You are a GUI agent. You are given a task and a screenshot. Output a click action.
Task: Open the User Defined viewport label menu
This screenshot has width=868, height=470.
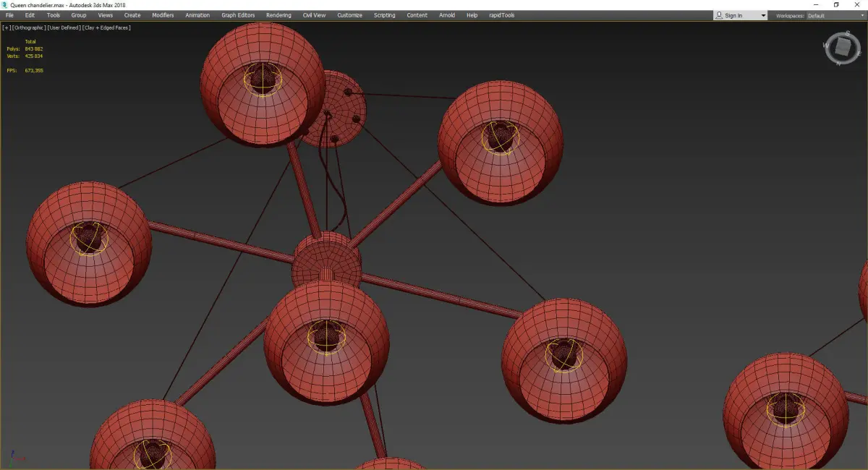64,27
